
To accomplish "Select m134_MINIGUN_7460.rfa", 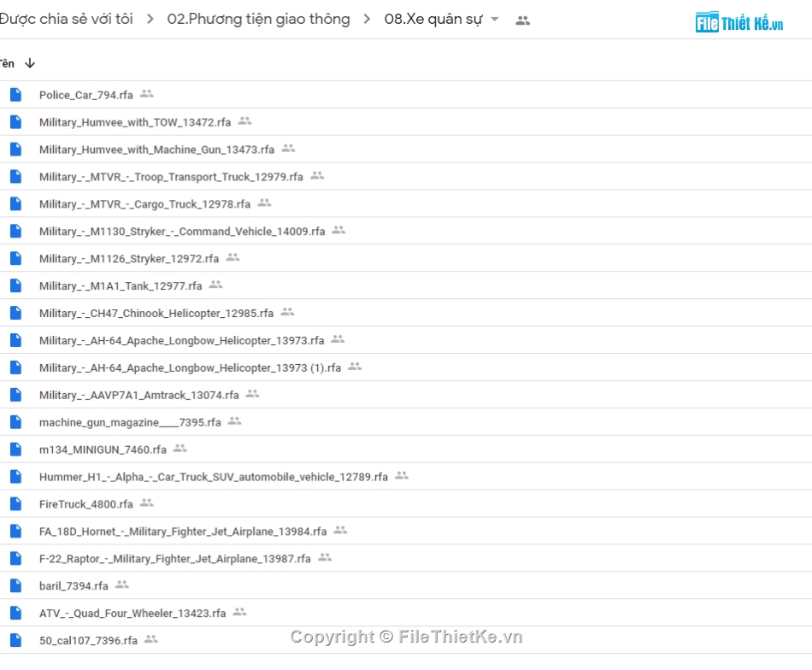I will 103,450.
